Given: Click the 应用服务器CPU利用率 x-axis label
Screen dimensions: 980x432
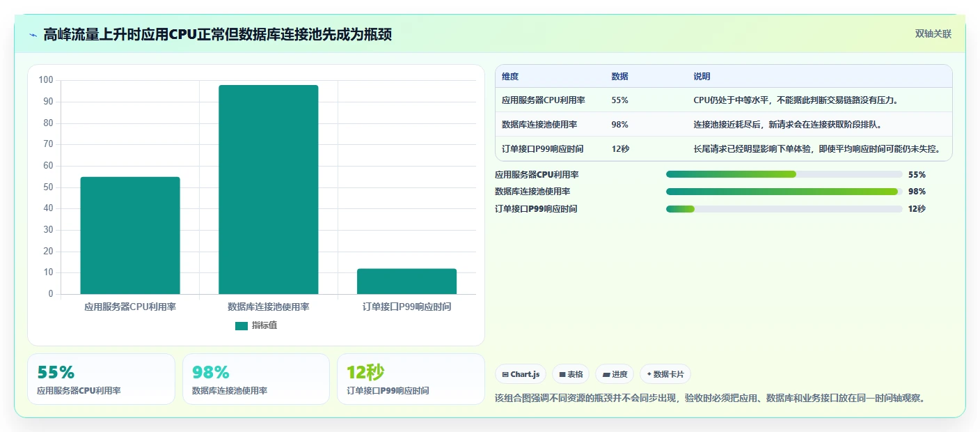Looking at the screenshot, I should (130, 307).
